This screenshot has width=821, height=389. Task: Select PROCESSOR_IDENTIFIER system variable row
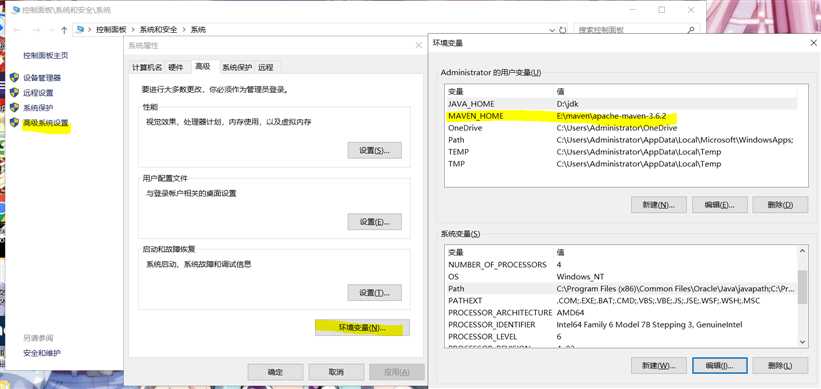tap(621, 325)
